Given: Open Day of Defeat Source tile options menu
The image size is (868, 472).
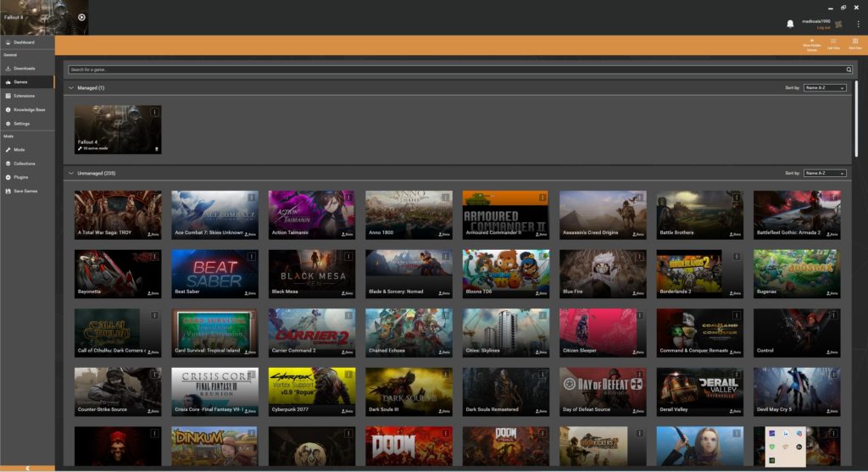Looking at the screenshot, I should [x=639, y=374].
